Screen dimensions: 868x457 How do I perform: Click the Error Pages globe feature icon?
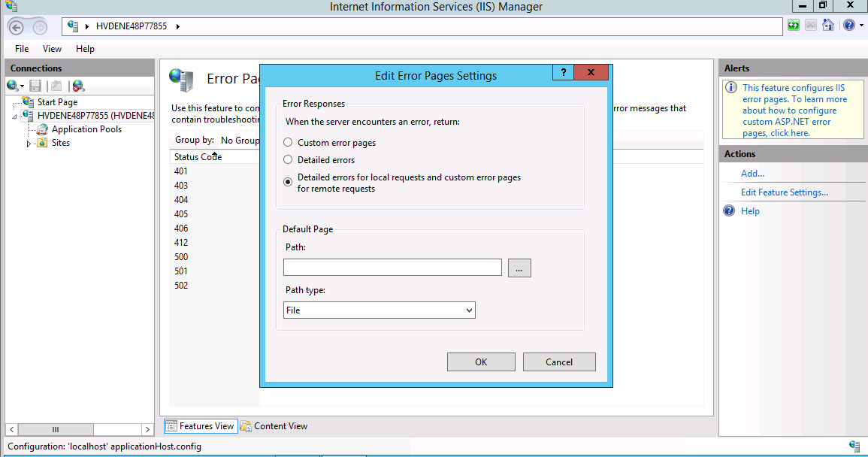click(181, 80)
